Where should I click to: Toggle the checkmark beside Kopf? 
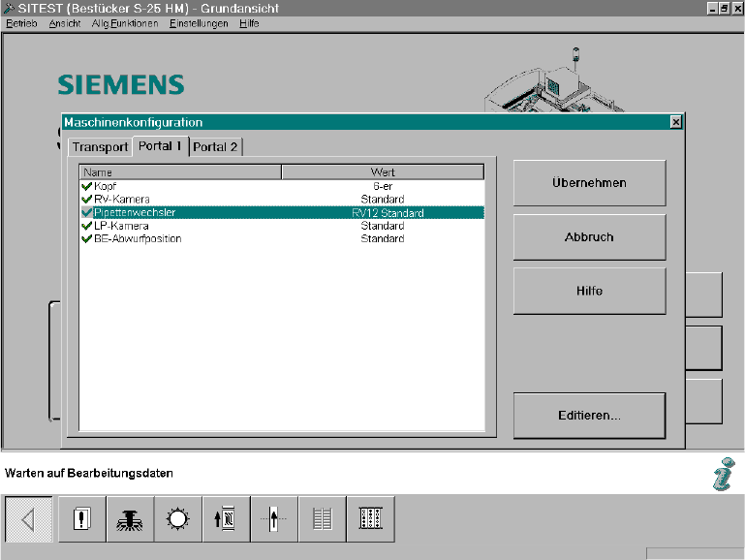86,186
